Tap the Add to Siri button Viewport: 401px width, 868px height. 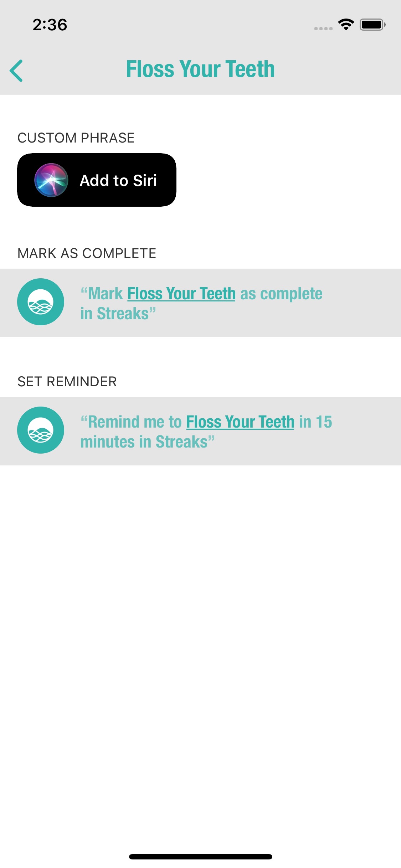pos(97,180)
